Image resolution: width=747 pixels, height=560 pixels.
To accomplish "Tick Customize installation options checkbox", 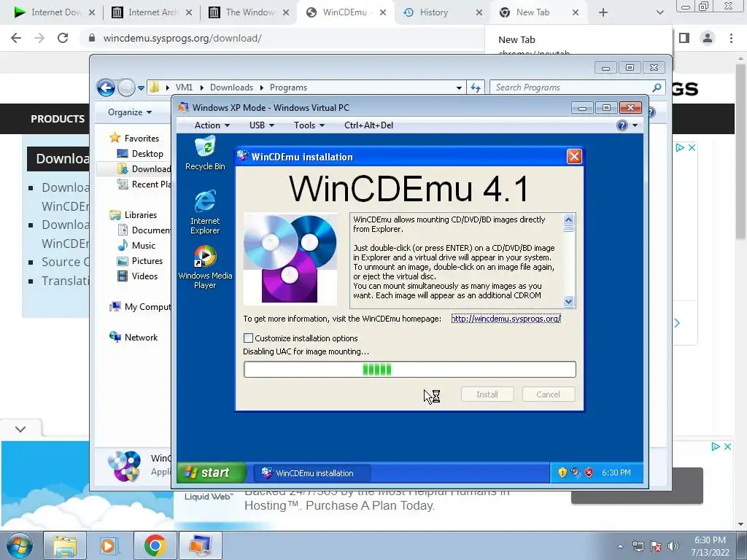I will [248, 338].
